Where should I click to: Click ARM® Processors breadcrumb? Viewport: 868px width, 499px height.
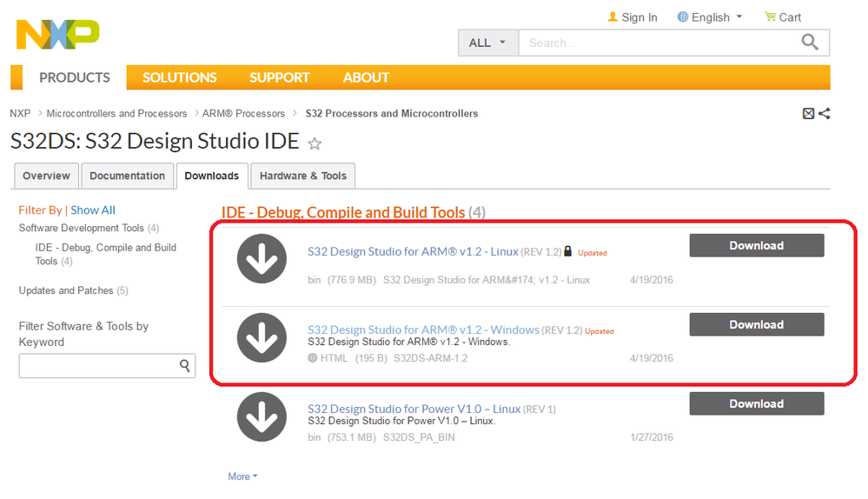point(243,113)
